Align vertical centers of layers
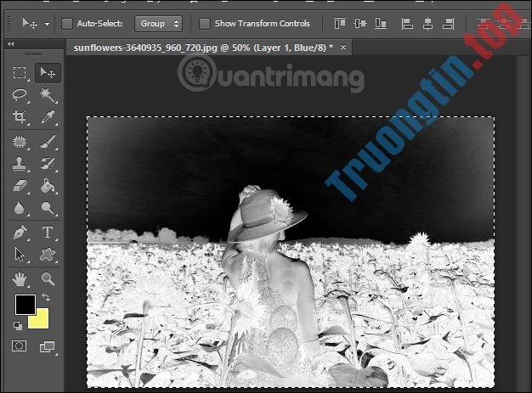The height and width of the screenshot is (393, 532). pyautogui.click(x=360, y=24)
